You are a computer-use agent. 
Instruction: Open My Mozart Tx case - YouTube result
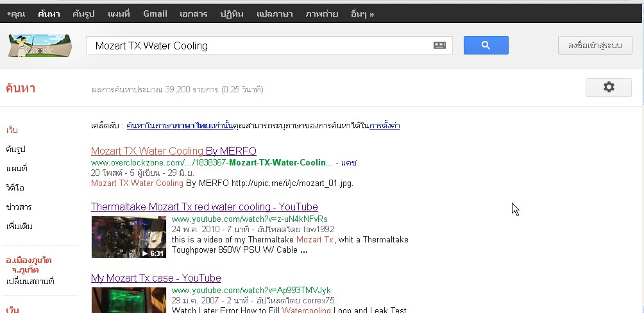coord(156,278)
